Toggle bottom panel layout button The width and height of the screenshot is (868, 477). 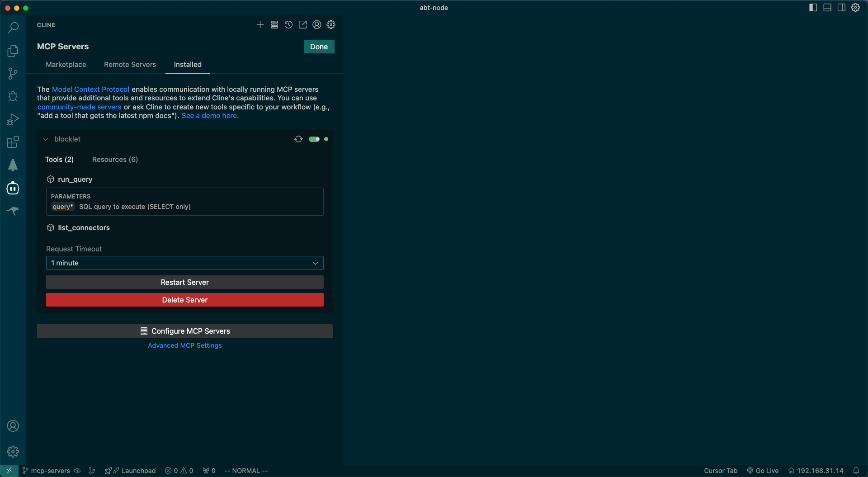(827, 8)
